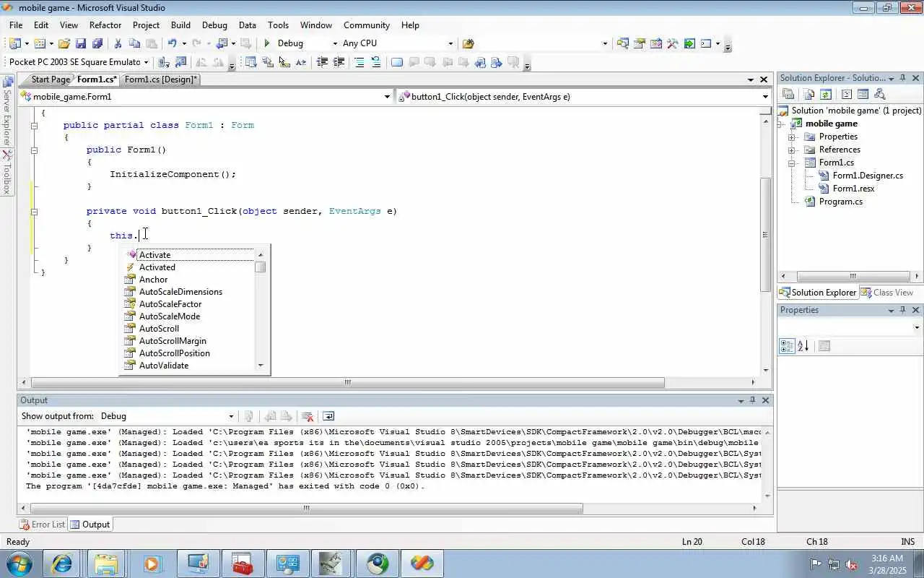Expand the References node
The height and width of the screenshot is (578, 924).
click(792, 150)
